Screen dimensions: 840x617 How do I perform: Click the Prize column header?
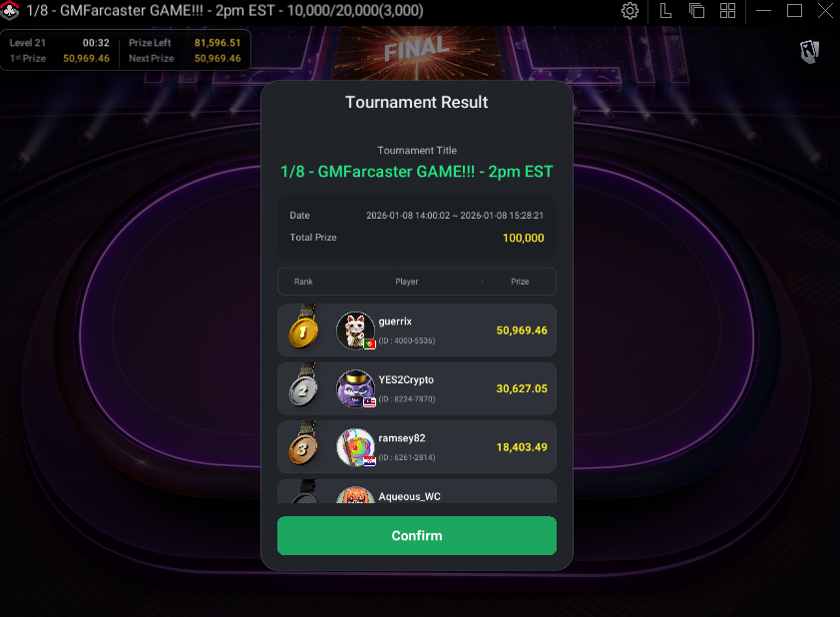pyautogui.click(x=520, y=282)
